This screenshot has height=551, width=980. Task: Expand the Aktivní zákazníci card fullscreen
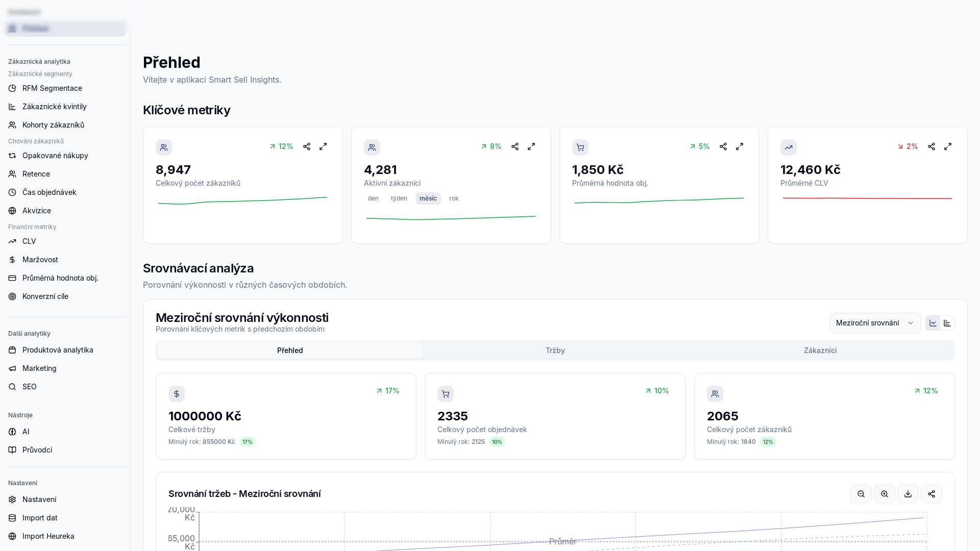click(531, 146)
